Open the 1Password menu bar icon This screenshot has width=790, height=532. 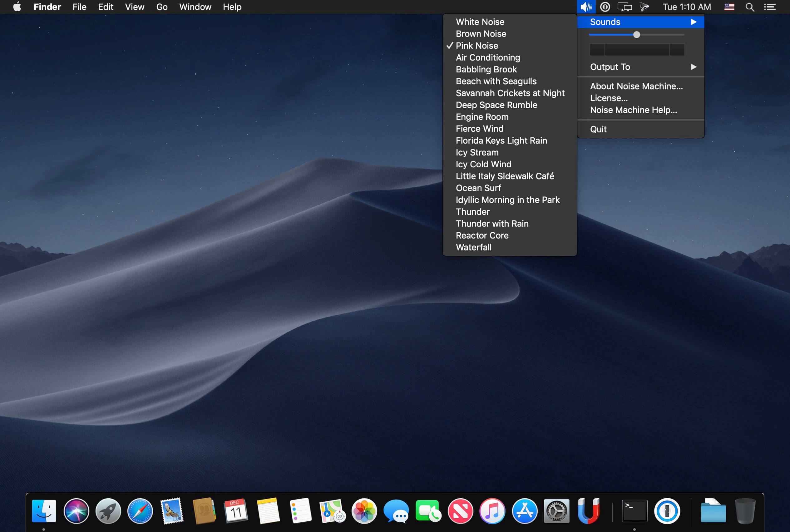point(605,7)
